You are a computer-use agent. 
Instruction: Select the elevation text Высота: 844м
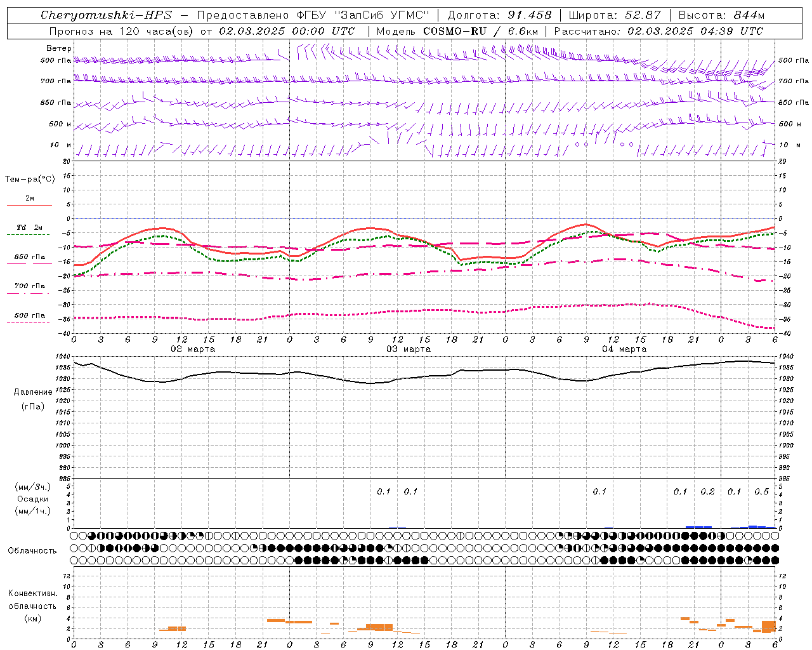coord(721,15)
